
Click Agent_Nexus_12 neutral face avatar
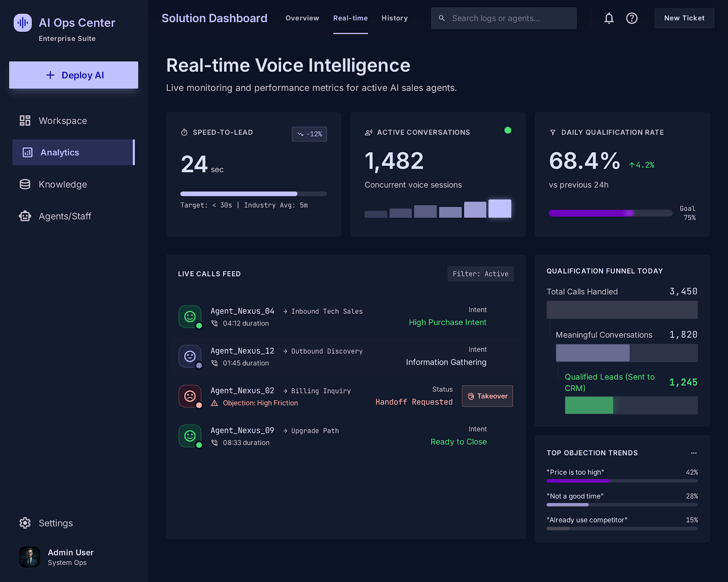tap(190, 356)
